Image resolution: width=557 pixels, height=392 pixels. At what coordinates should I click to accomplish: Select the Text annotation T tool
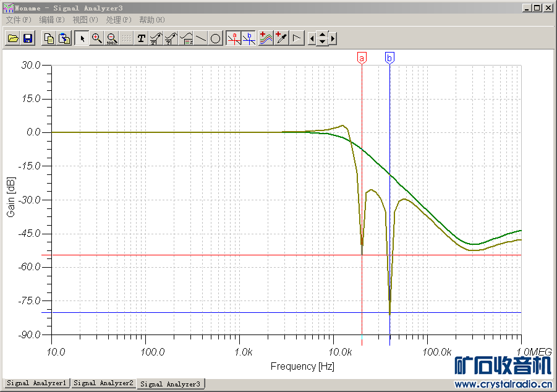tap(141, 38)
